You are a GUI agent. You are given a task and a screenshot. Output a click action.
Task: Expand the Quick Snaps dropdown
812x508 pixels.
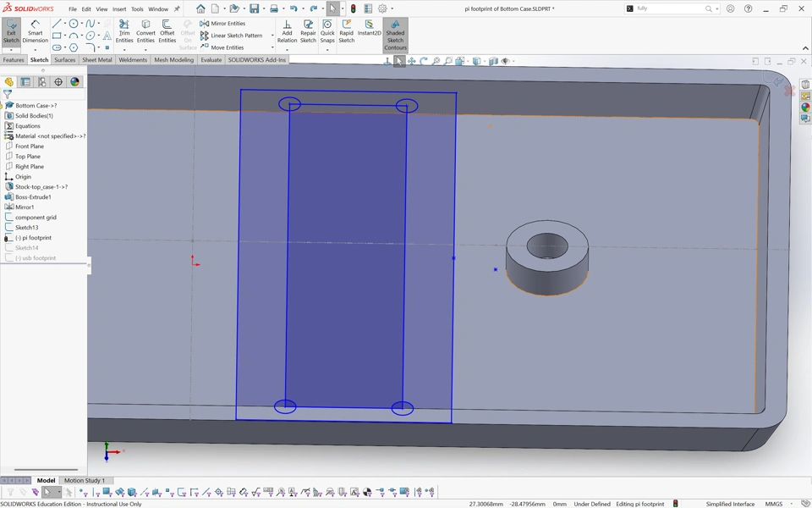pos(327,50)
